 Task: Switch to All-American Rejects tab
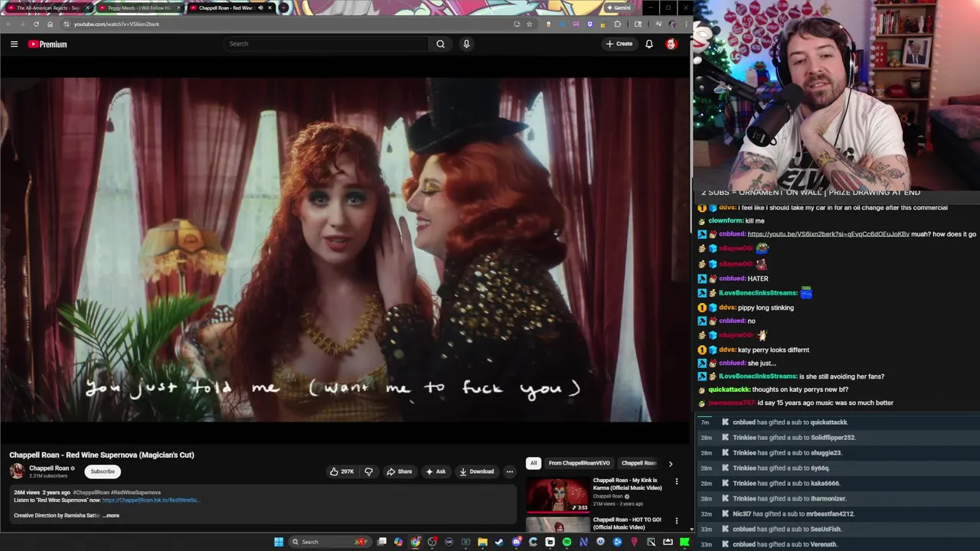point(47,8)
